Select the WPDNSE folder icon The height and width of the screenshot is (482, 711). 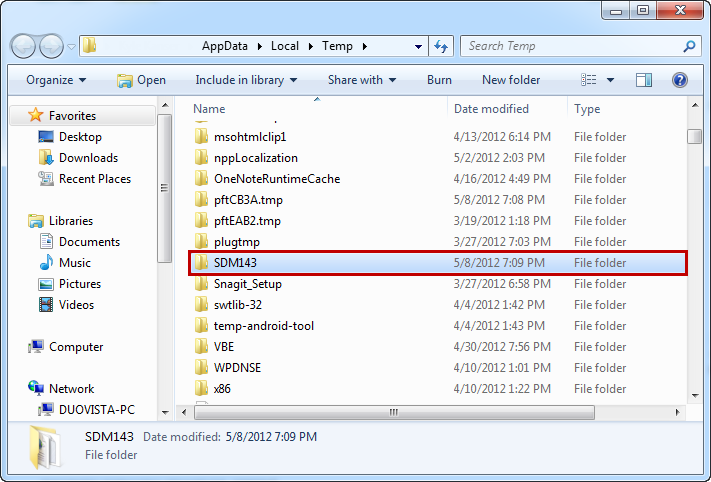click(201, 367)
